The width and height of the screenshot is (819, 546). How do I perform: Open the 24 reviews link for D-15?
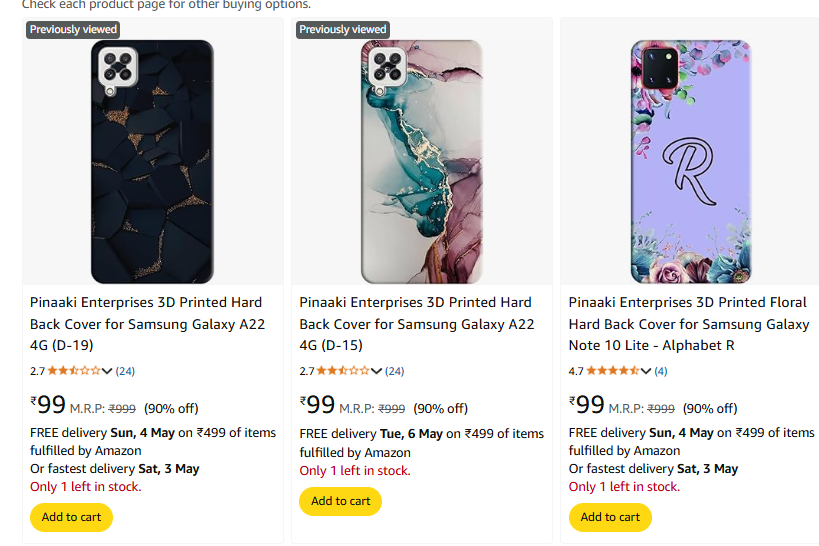click(x=395, y=371)
